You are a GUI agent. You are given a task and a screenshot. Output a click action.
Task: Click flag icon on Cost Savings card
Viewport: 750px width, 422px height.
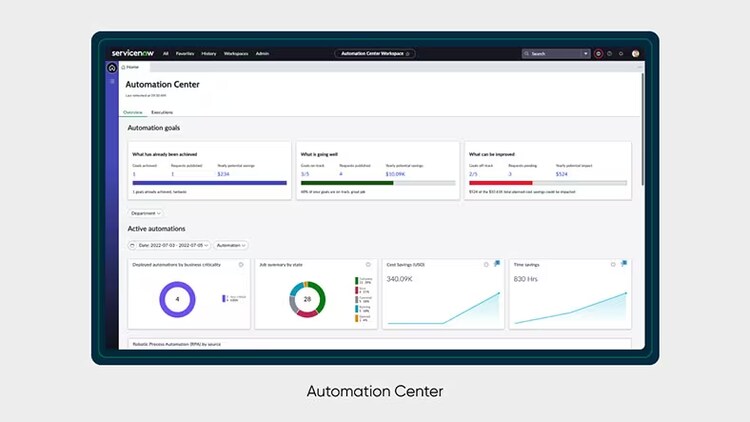click(x=497, y=264)
